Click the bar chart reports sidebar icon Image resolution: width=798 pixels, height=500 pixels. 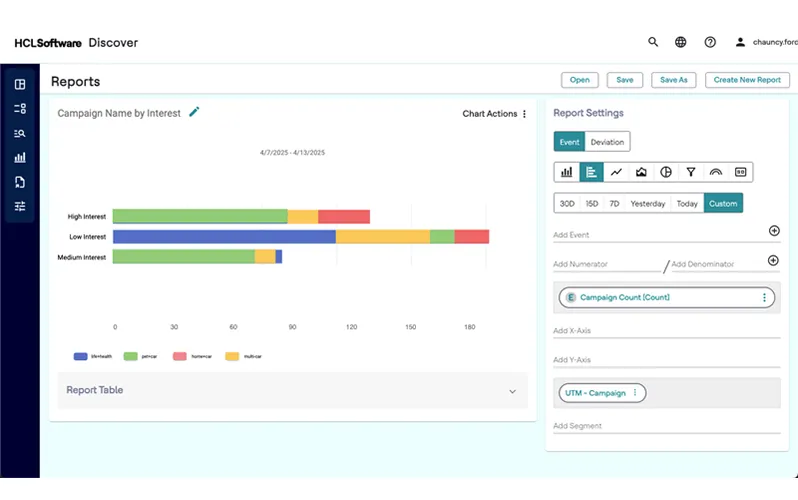[x=20, y=157]
